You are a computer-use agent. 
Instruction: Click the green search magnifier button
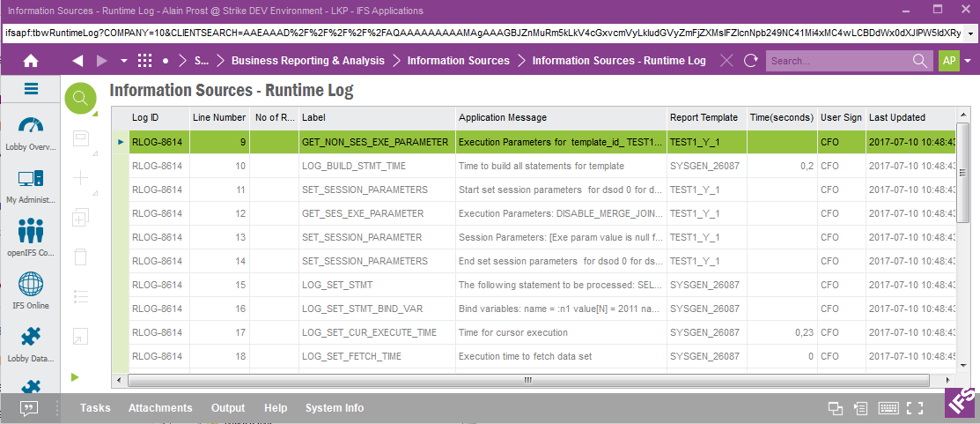click(x=80, y=98)
